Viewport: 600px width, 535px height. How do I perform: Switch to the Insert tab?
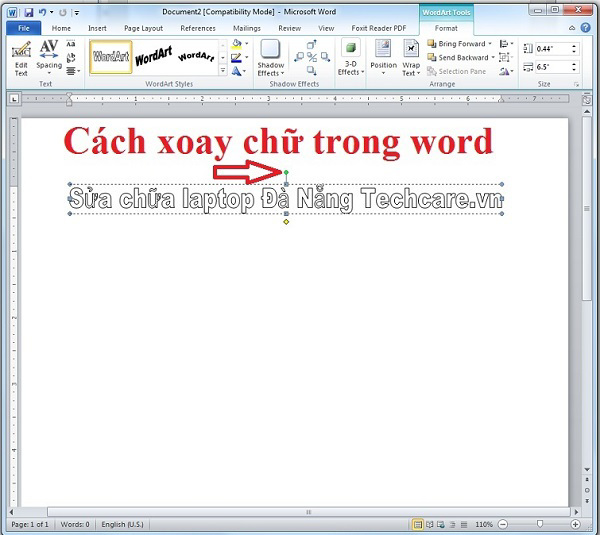point(97,28)
